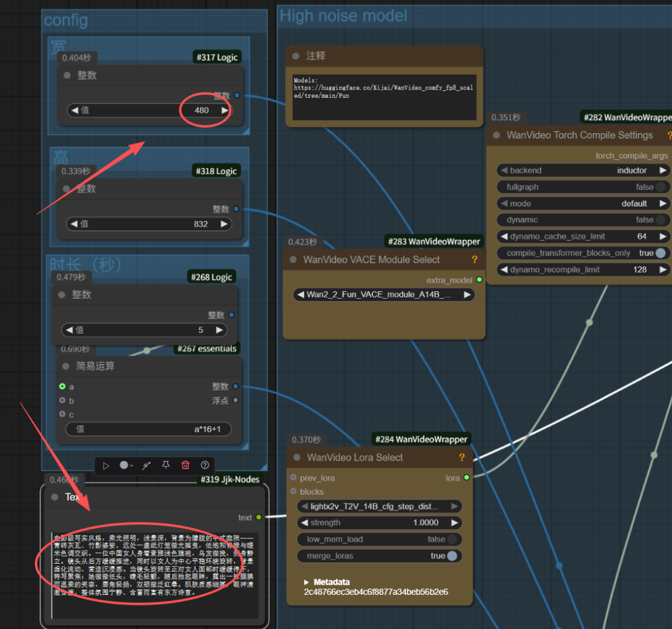The width and height of the screenshot is (672, 629).
Task: Click the 浮点 output port on the 简易运算 node
Action: click(x=235, y=400)
